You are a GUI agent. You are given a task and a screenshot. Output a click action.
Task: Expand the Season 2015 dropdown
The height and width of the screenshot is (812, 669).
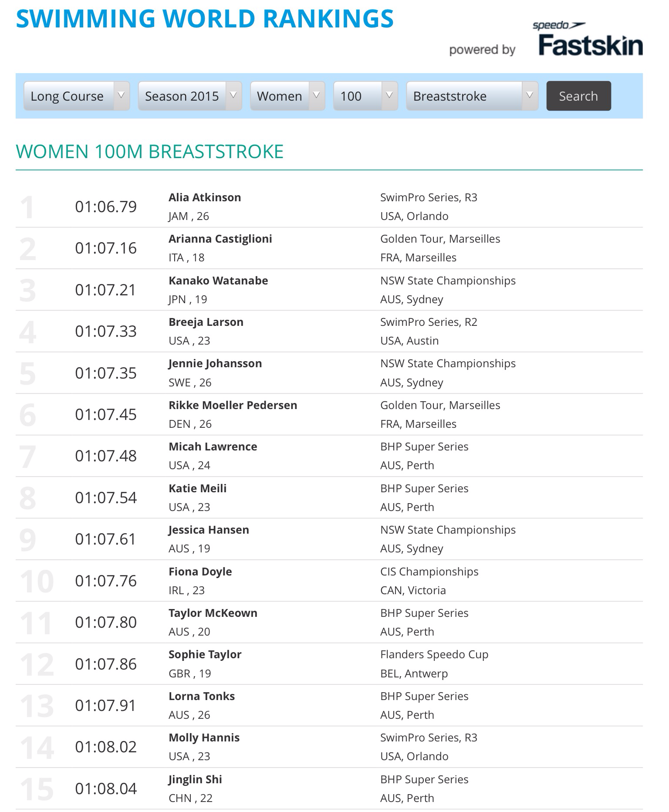point(190,96)
